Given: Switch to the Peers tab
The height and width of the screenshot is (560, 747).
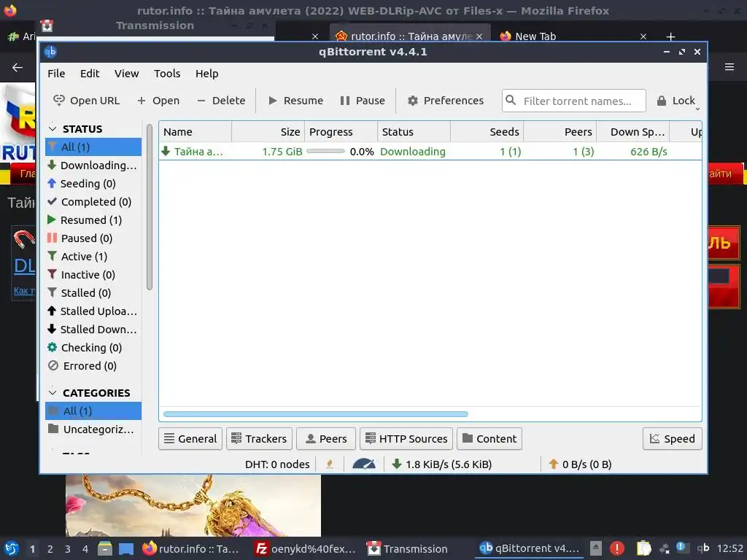Looking at the screenshot, I should 326,438.
